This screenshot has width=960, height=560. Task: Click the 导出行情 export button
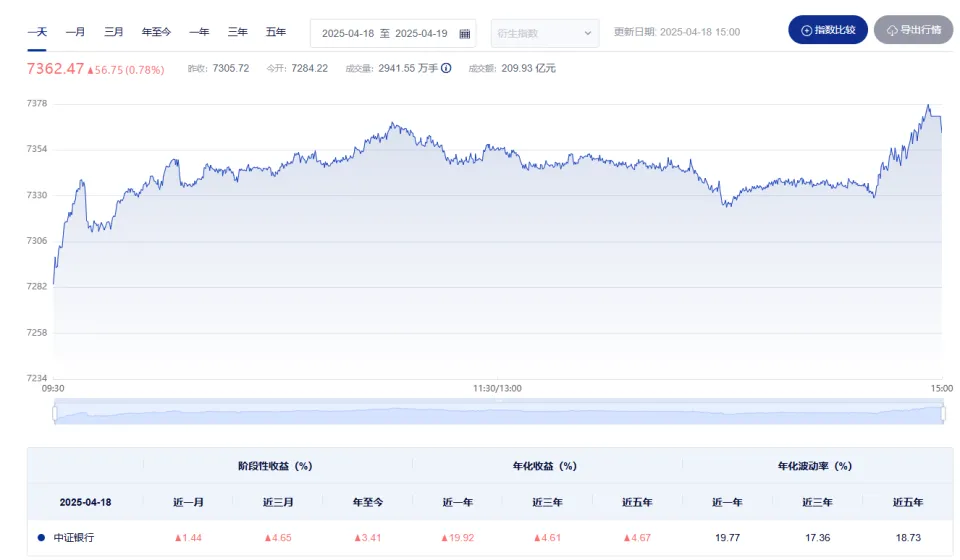(x=913, y=30)
